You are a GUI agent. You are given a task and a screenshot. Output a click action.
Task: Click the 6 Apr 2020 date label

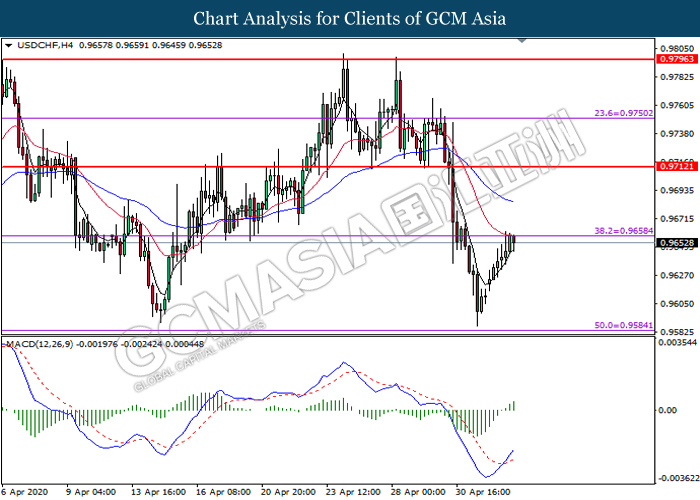[x=24, y=492]
